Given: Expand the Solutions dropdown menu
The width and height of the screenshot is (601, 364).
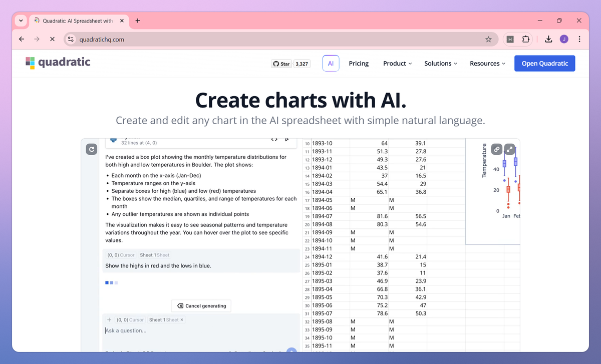Looking at the screenshot, I should (x=441, y=64).
